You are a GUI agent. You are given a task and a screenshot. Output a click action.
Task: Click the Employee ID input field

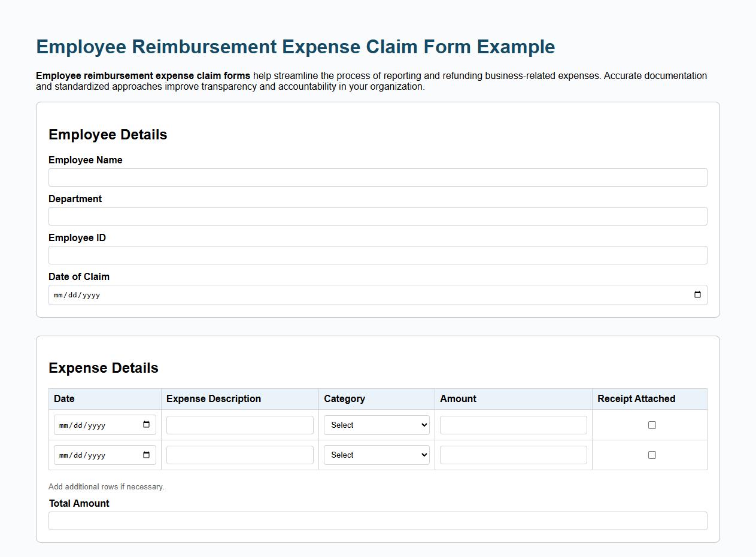coord(377,255)
